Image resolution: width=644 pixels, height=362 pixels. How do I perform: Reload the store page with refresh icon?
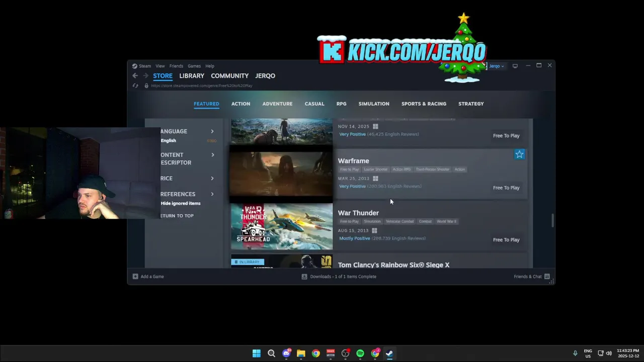coord(135,85)
